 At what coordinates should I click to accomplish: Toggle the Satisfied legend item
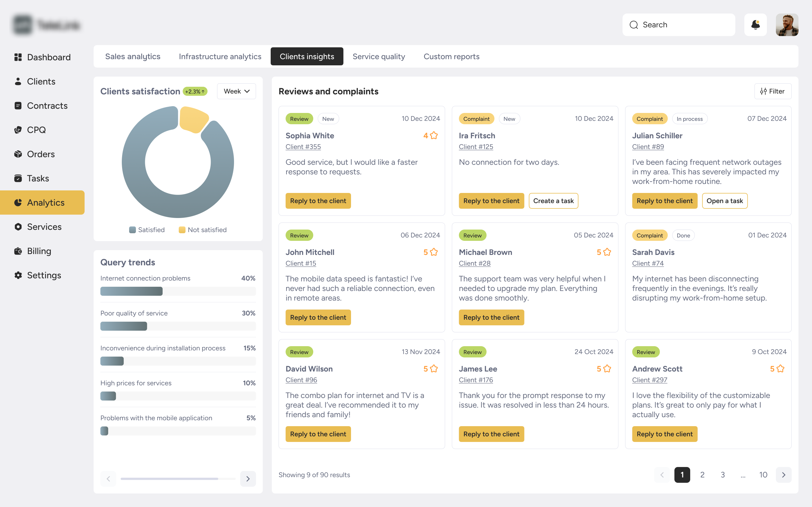(147, 230)
